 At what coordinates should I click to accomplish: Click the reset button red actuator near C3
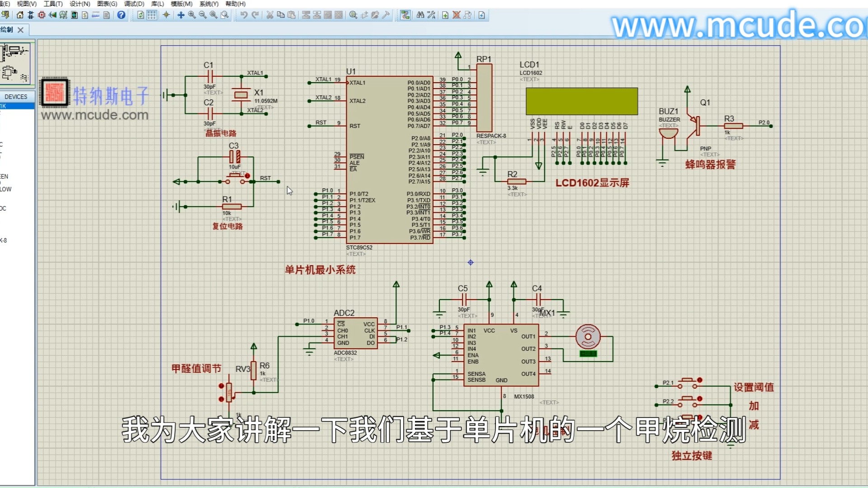point(247,176)
